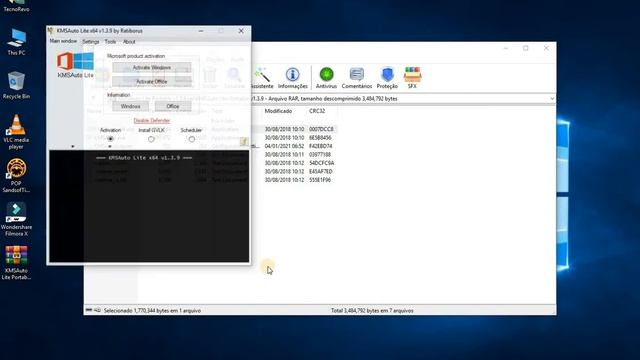The width and height of the screenshot is (640, 360).
Task: Click the date 30/08/2018 10:11 cell
Action: [284, 154]
